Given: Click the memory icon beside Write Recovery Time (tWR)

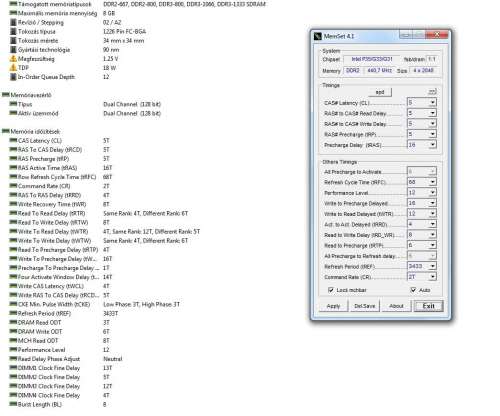Looking at the screenshot, I should [x=13, y=204].
